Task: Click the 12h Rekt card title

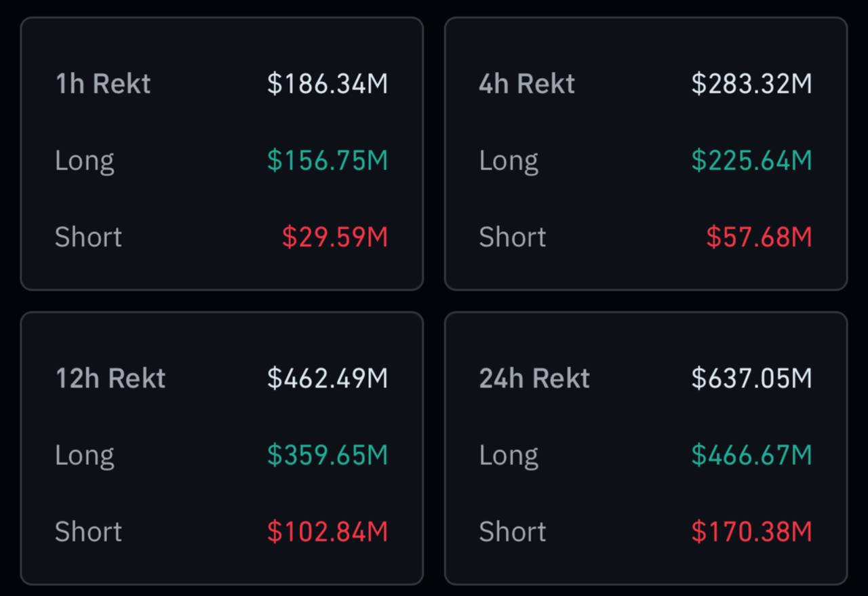Action: 110,378
